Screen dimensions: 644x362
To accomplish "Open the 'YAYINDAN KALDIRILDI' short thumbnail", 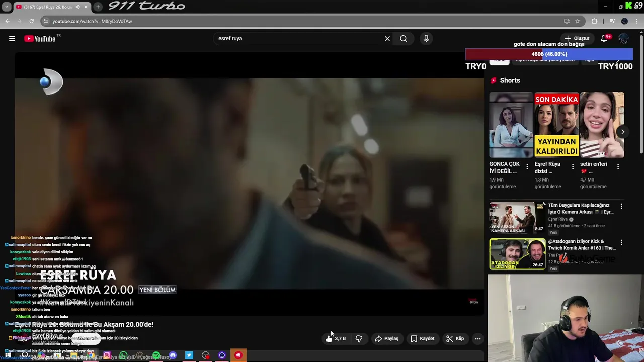I will point(556,125).
